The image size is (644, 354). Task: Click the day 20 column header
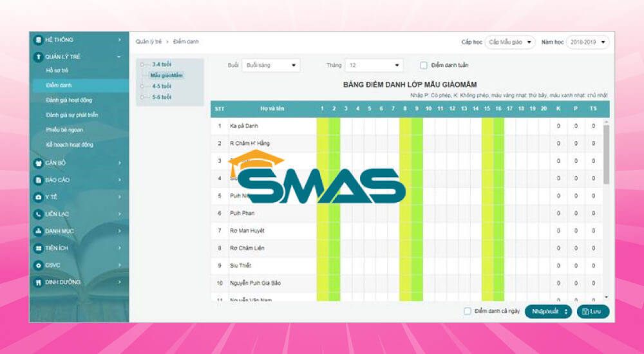(x=544, y=109)
